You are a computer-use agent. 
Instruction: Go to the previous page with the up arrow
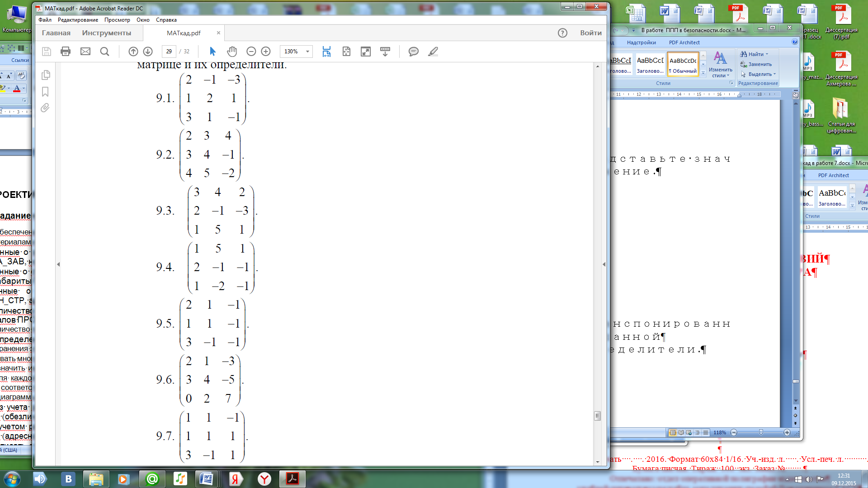coord(133,52)
